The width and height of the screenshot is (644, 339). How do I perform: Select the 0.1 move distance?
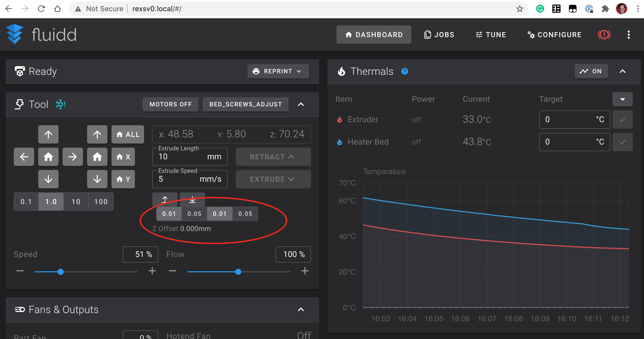[26, 202]
